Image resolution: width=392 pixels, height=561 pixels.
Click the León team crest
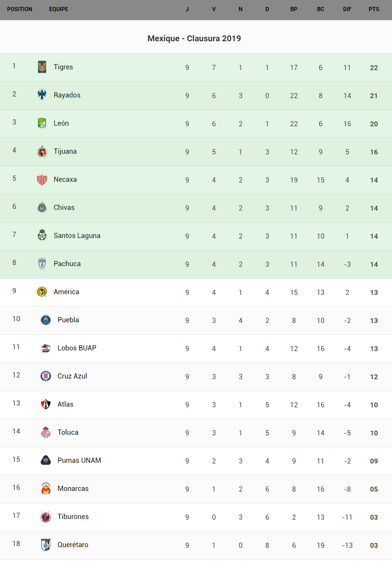coord(42,123)
